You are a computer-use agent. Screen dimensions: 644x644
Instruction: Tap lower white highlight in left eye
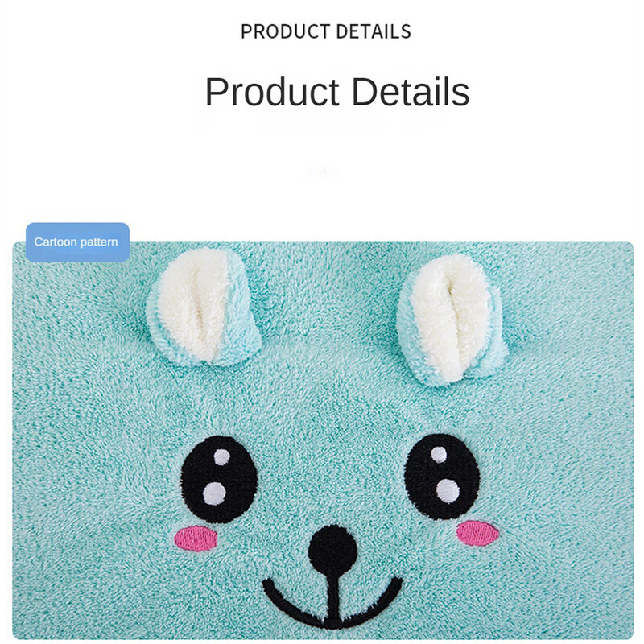coord(214,493)
